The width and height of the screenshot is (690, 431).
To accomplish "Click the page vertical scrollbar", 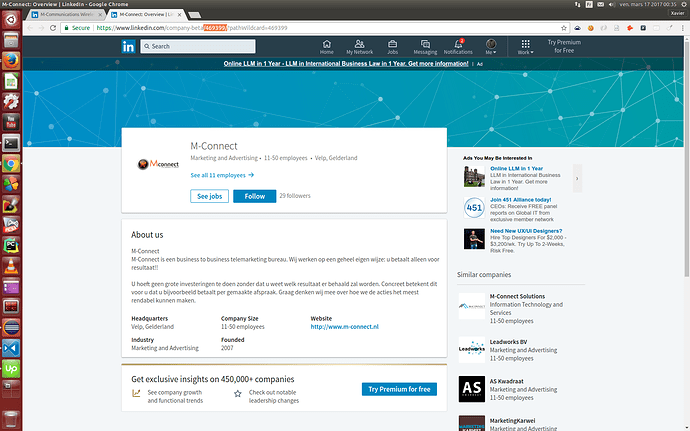I will [x=686, y=158].
